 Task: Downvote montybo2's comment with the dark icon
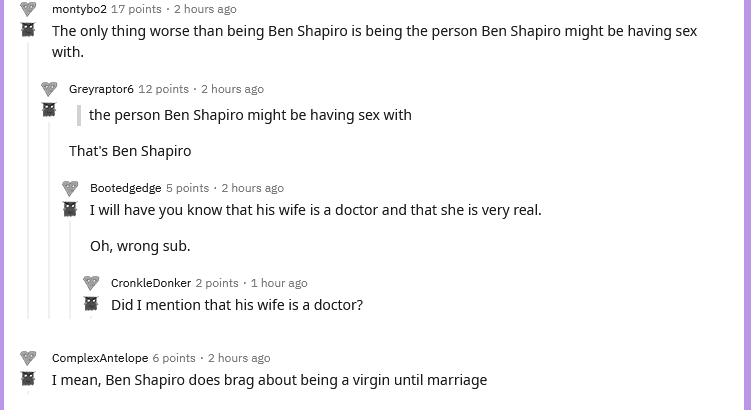coord(28,30)
